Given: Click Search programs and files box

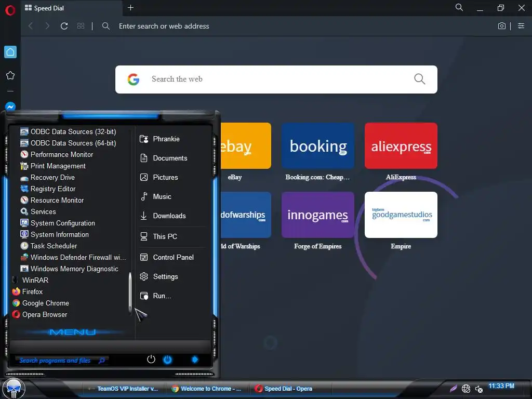Looking at the screenshot, I should pyautogui.click(x=62, y=361).
